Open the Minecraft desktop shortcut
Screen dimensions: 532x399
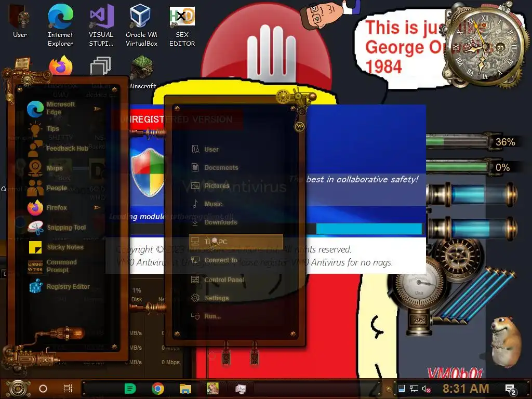pos(142,73)
